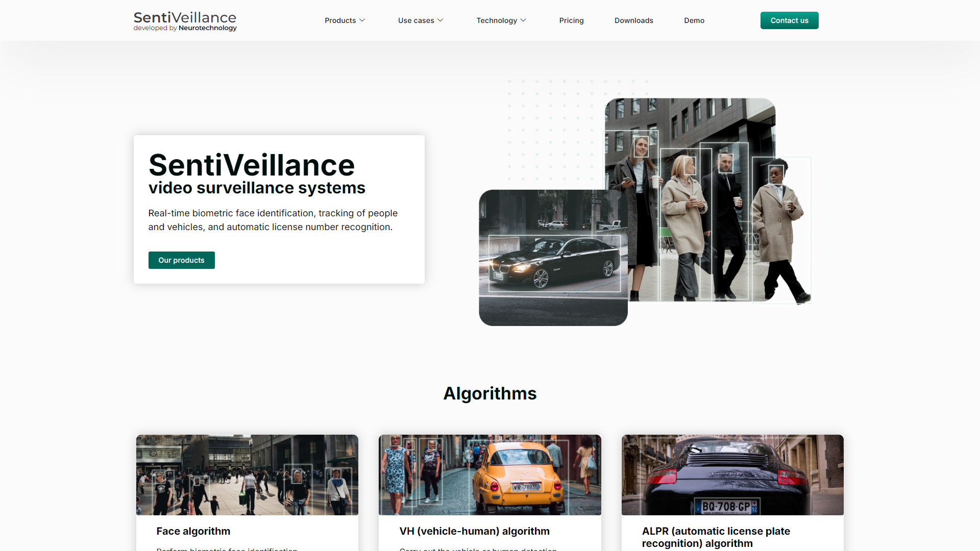Expand the Technology dropdown menu
The width and height of the screenshot is (980, 551).
coord(501,20)
